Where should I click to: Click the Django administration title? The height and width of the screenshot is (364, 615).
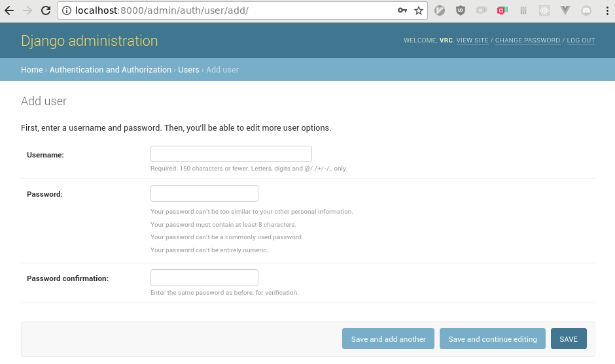click(90, 41)
